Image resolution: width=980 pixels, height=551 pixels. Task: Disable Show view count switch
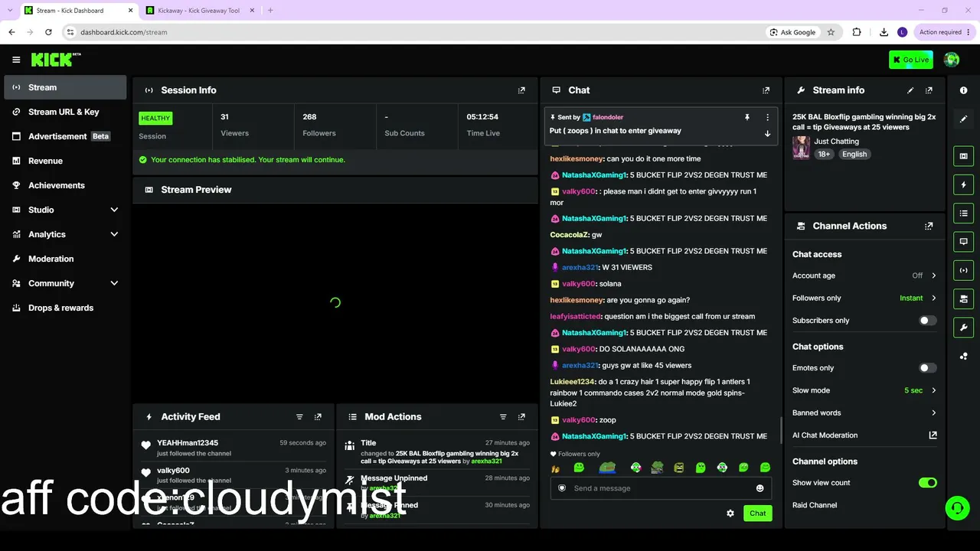tap(927, 483)
